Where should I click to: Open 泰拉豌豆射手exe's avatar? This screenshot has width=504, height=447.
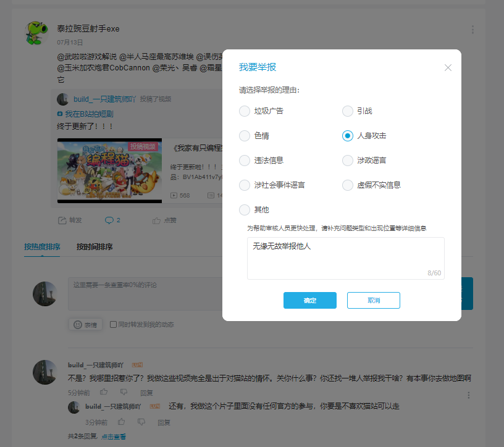click(x=36, y=33)
